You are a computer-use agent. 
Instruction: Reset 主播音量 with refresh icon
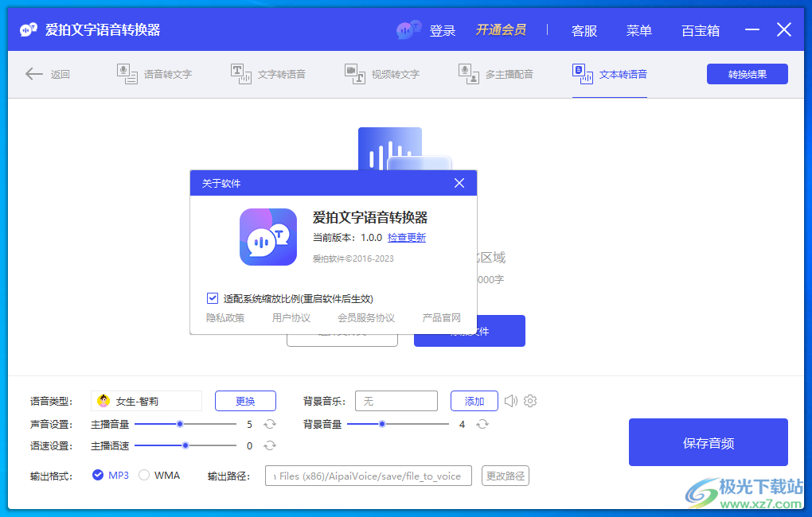(x=270, y=424)
